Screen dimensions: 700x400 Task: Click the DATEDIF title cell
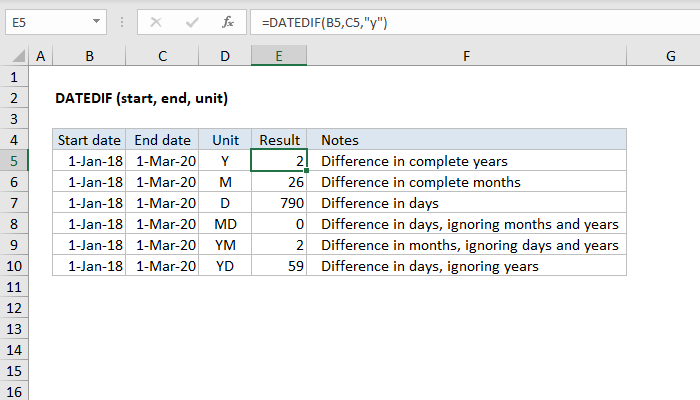pyautogui.click(x=142, y=98)
